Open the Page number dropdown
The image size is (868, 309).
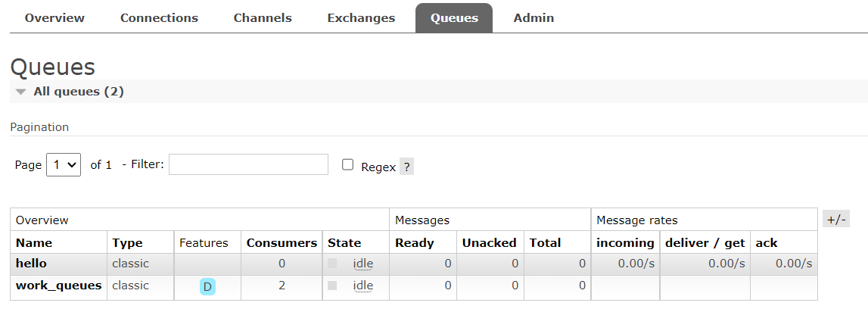point(64,165)
